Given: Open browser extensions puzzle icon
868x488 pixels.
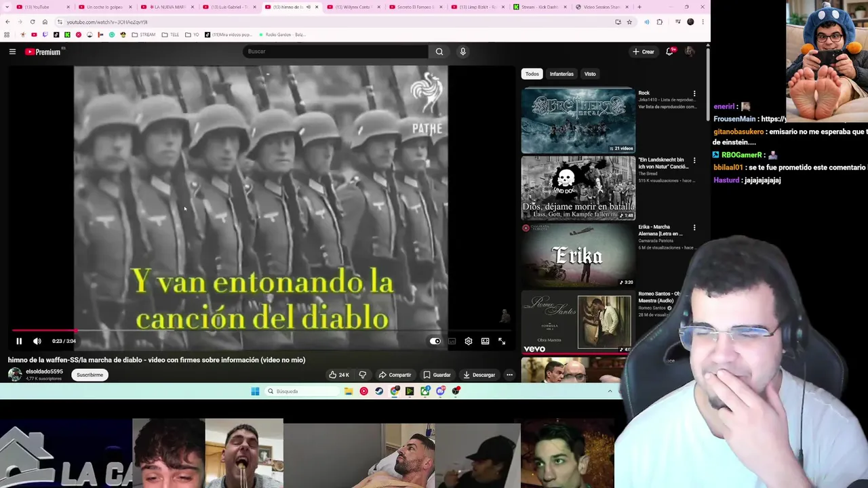Looking at the screenshot, I should pyautogui.click(x=660, y=22).
